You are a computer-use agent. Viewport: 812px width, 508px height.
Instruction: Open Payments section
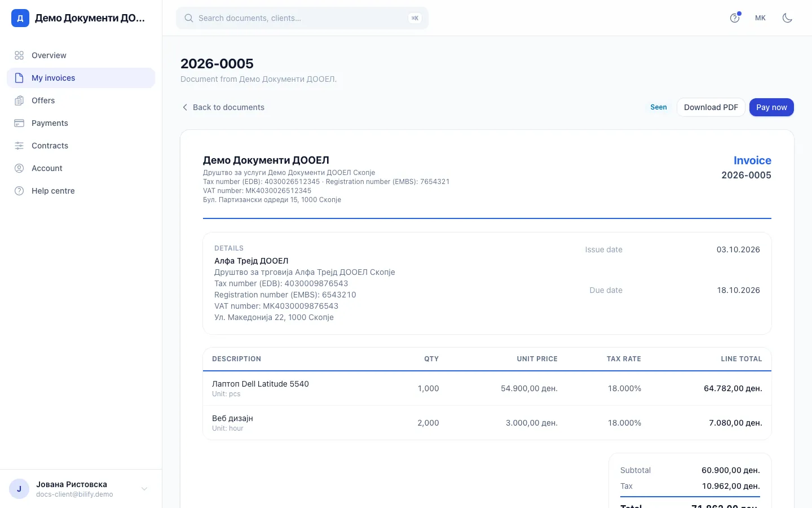pos(81,123)
